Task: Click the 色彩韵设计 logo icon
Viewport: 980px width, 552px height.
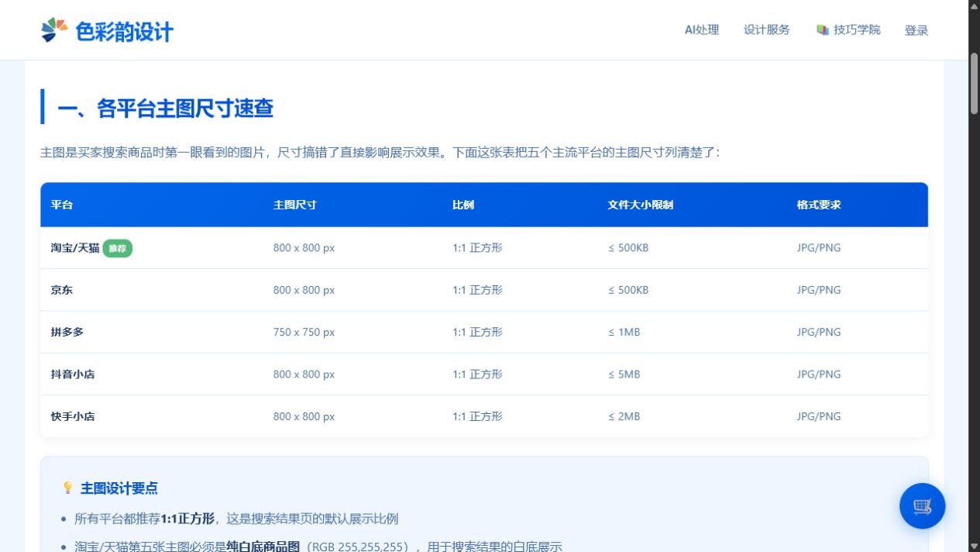Action: click(54, 30)
